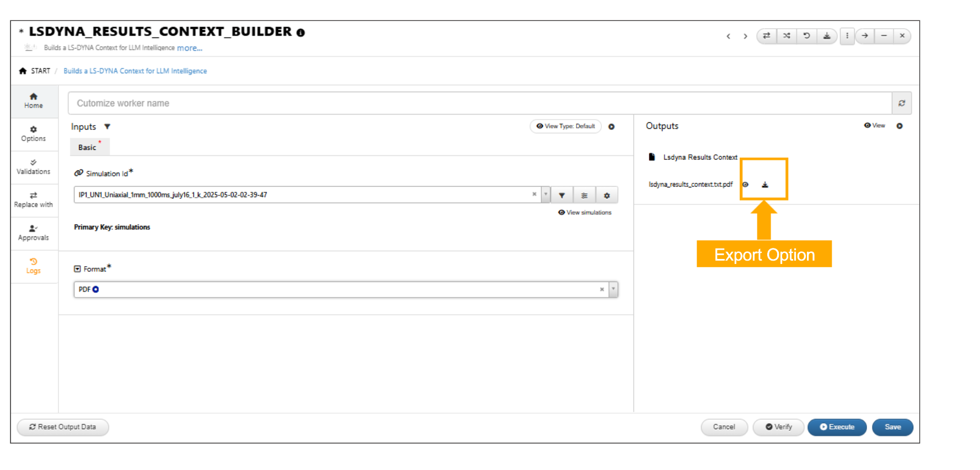The width and height of the screenshot is (980, 470).
Task: Click the Outputs View toggle
Action: click(x=875, y=126)
